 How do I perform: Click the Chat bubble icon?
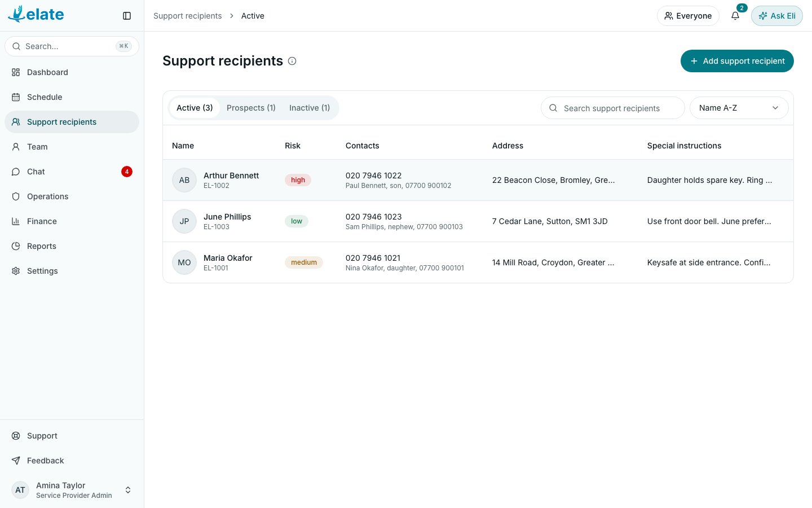tap(16, 172)
